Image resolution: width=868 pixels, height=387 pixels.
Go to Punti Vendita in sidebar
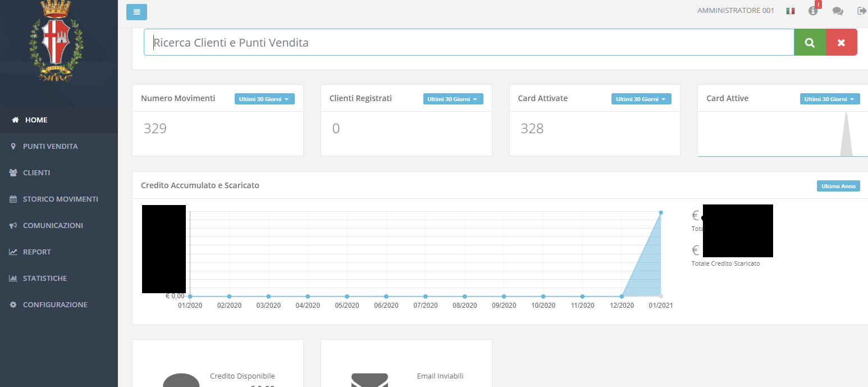50,146
